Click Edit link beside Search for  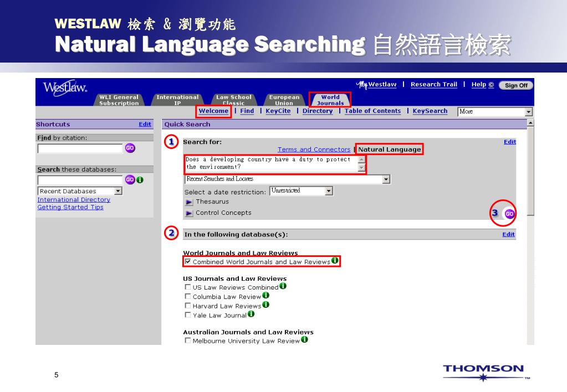coord(510,142)
